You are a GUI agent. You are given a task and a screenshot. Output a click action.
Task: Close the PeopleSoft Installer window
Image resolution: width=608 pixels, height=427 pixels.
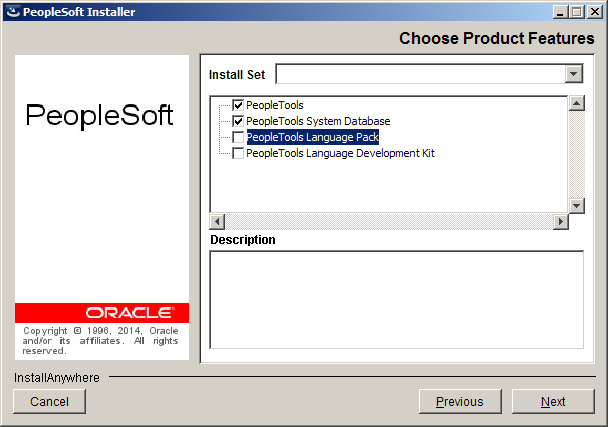coord(594,12)
